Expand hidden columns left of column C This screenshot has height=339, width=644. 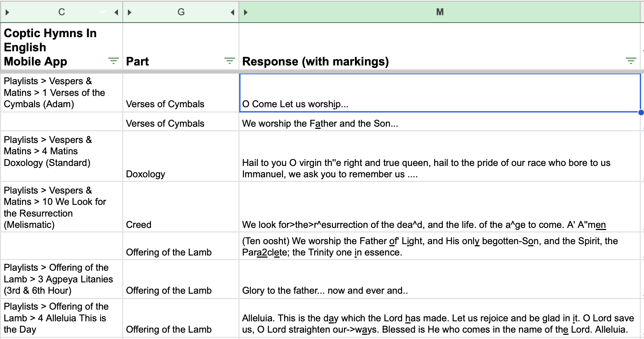click(7, 12)
